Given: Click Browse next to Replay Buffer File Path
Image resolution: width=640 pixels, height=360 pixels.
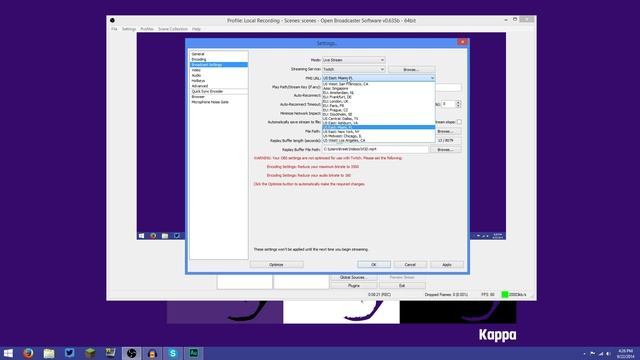Looking at the screenshot, I should coord(445,149).
